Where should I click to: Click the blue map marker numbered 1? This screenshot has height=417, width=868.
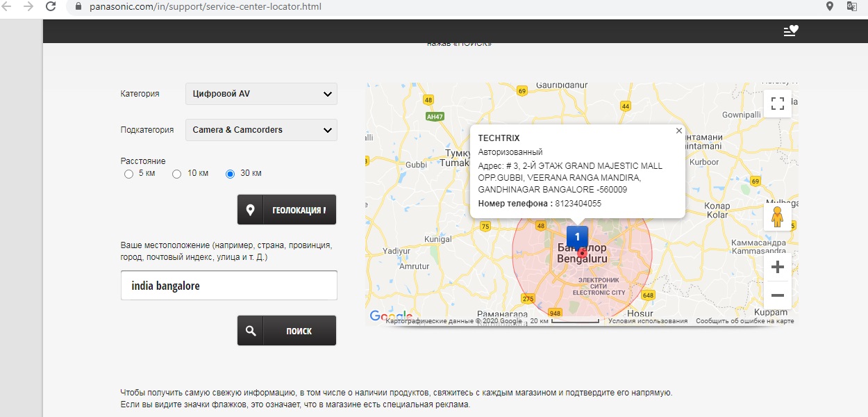coord(577,236)
